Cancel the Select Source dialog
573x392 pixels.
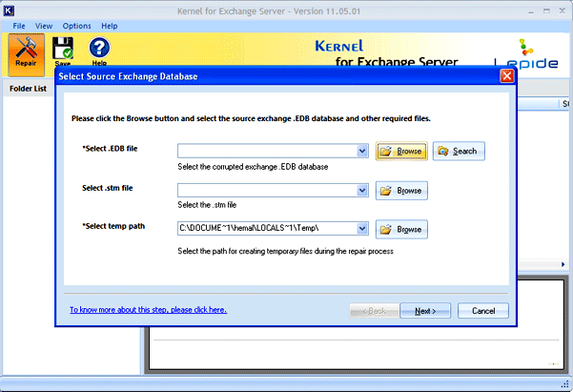point(483,311)
